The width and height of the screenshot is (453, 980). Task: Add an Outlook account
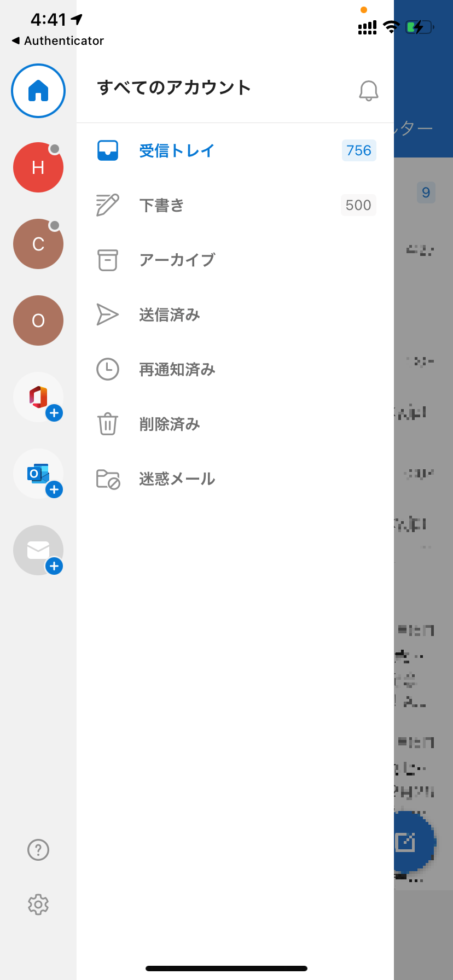38,474
